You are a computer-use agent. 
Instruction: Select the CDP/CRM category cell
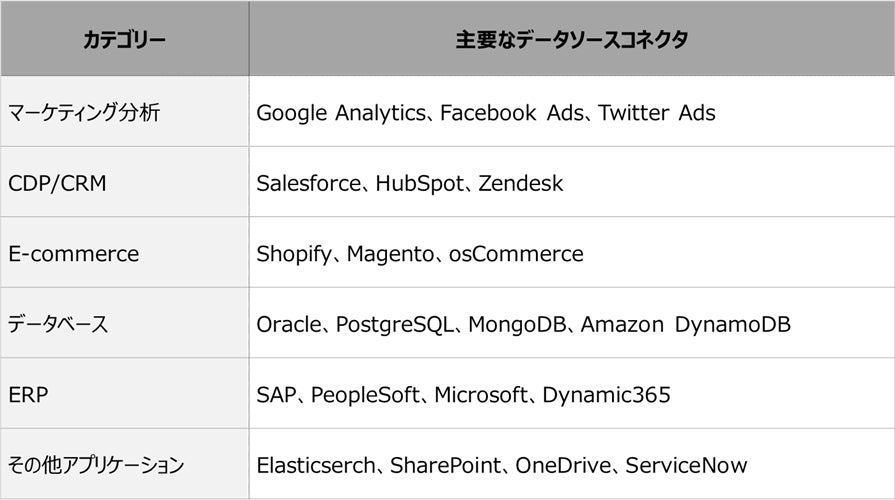point(56,184)
